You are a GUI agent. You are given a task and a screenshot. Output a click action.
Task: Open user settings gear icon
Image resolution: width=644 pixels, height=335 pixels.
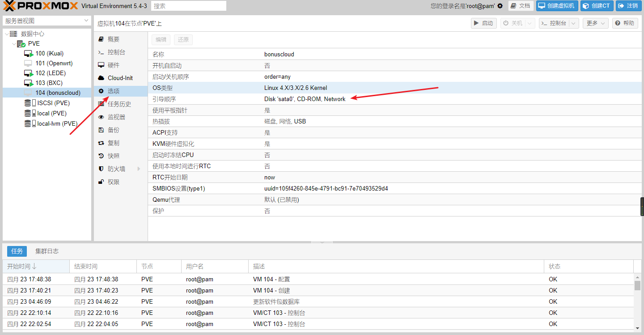tap(500, 6)
